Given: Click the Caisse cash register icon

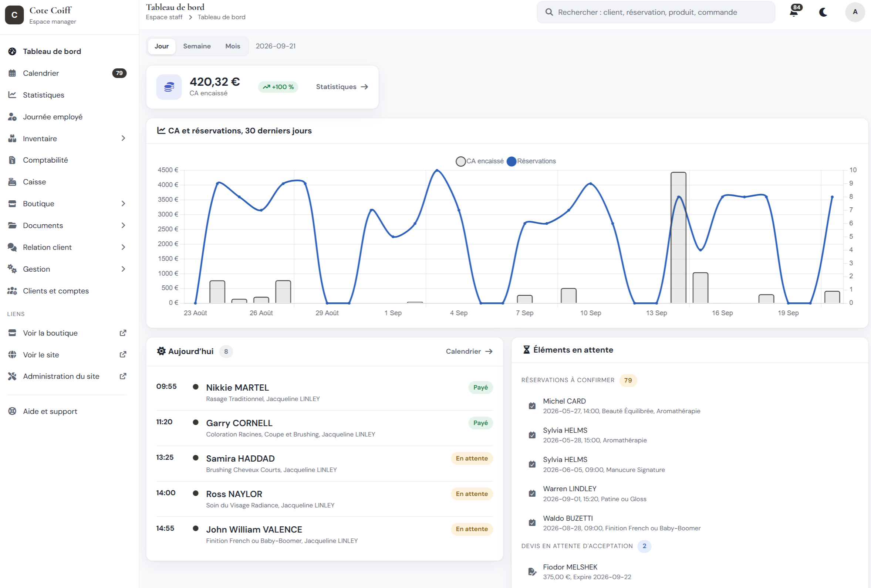Looking at the screenshot, I should [x=12, y=182].
